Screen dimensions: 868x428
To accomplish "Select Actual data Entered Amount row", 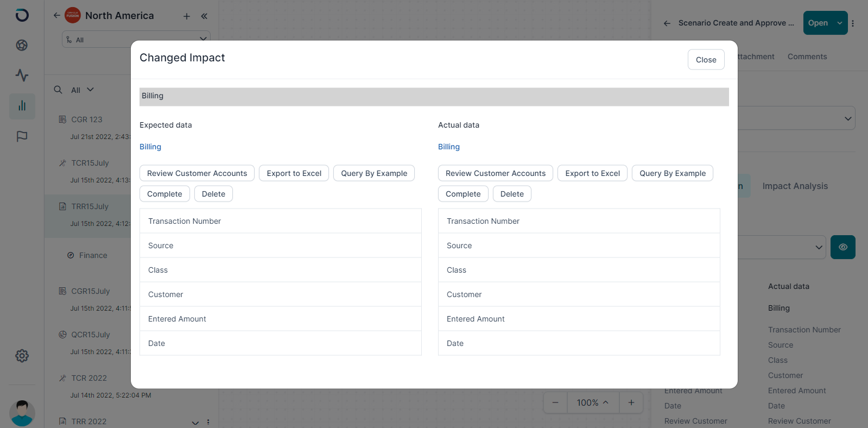I will [579, 319].
